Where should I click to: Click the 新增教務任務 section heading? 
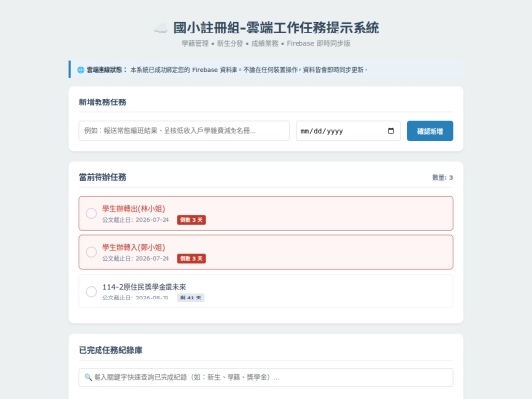[x=102, y=102]
